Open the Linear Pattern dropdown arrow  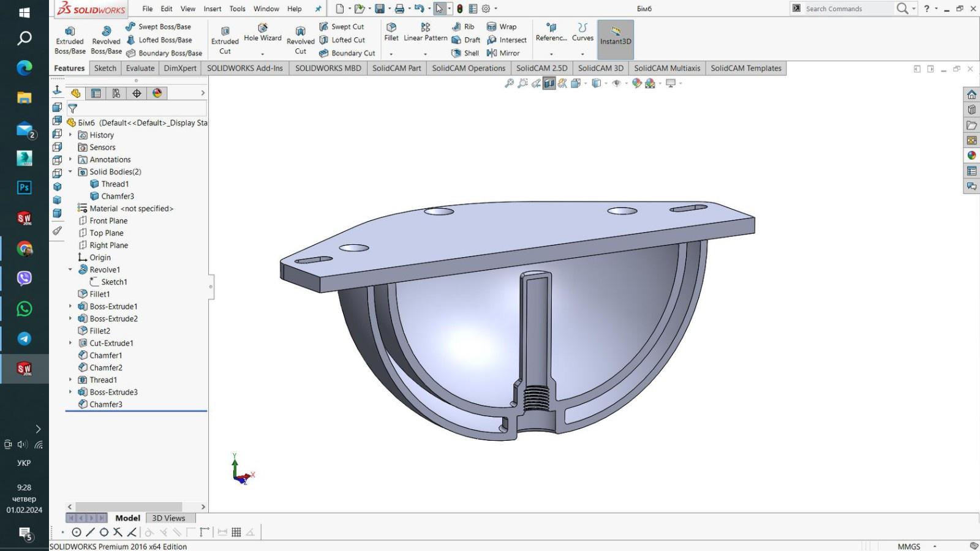tap(425, 54)
